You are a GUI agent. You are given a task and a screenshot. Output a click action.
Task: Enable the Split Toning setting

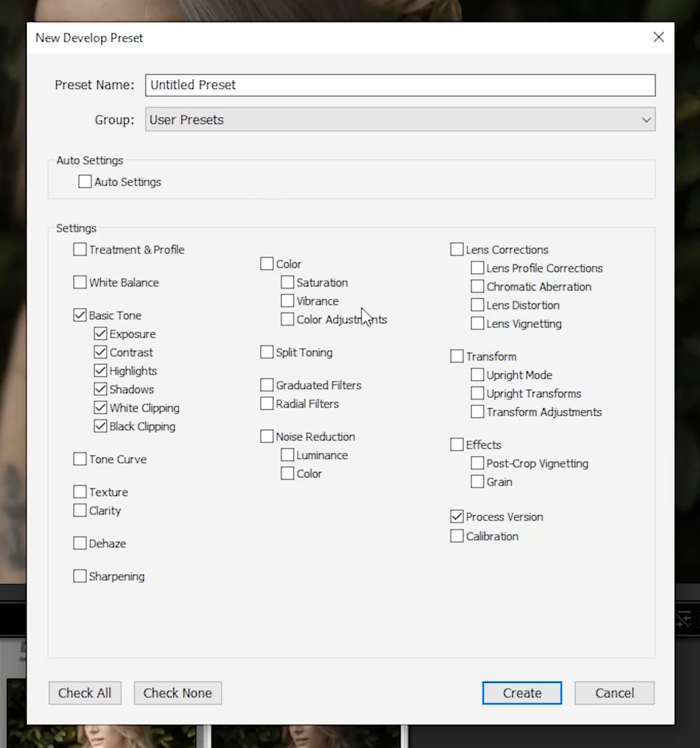click(x=266, y=352)
